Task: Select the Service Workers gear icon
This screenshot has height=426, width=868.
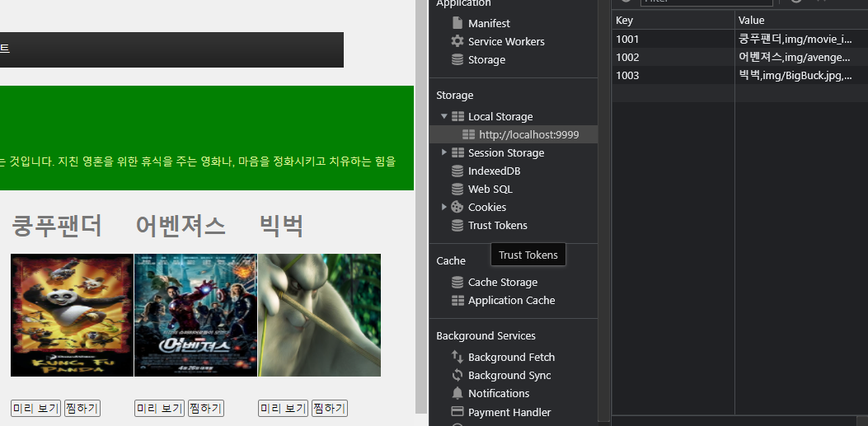Action: coord(457,41)
